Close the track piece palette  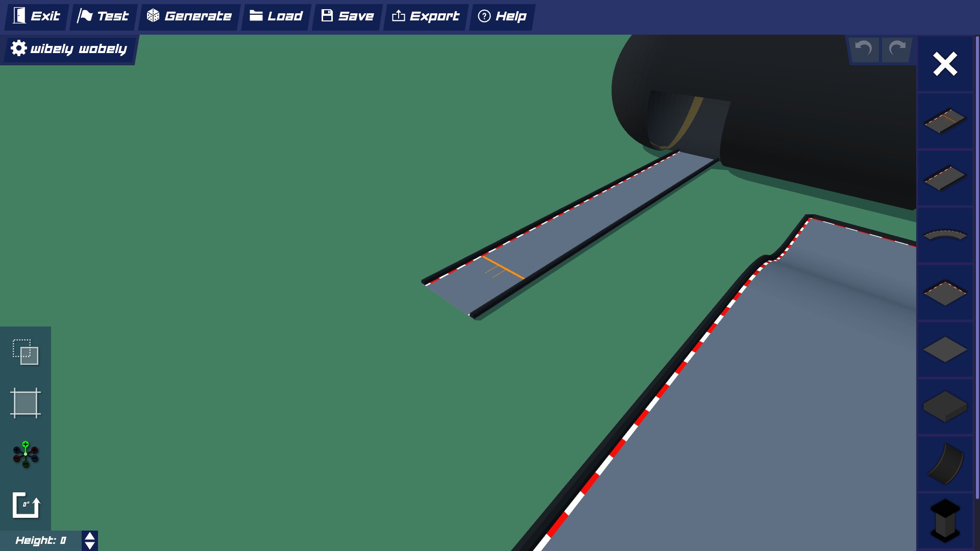[x=945, y=64]
